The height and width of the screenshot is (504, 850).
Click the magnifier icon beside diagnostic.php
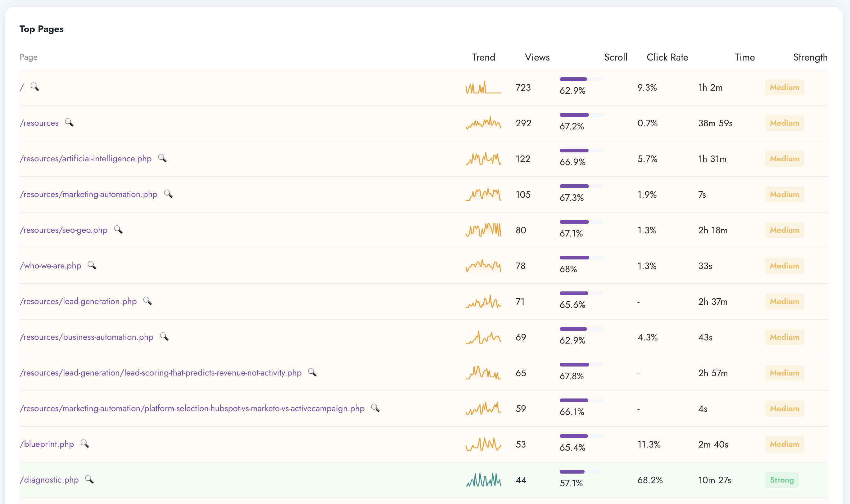90,479
